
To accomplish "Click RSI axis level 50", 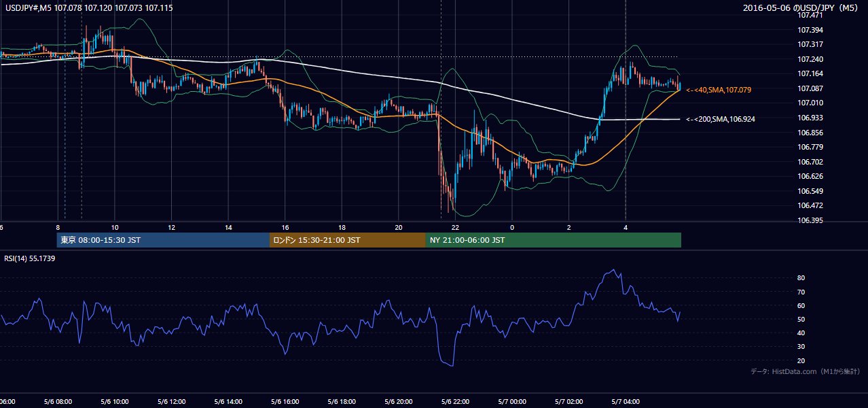I will click(801, 319).
